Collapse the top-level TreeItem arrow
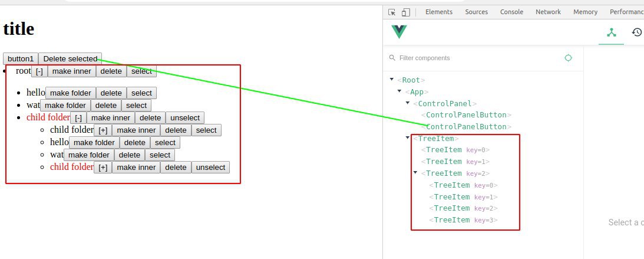Viewport: 644px width, 259px height. click(x=407, y=137)
